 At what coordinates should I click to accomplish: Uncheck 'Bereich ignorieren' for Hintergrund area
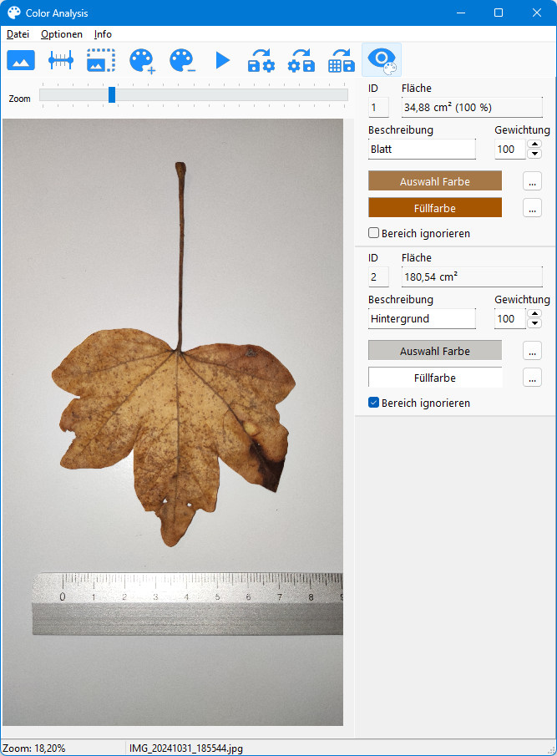tap(374, 403)
